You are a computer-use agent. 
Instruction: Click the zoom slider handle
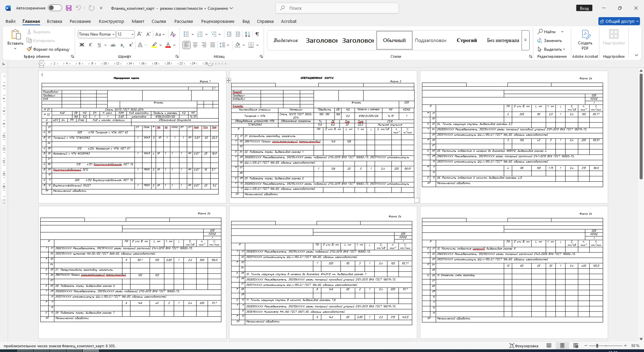pos(597,346)
